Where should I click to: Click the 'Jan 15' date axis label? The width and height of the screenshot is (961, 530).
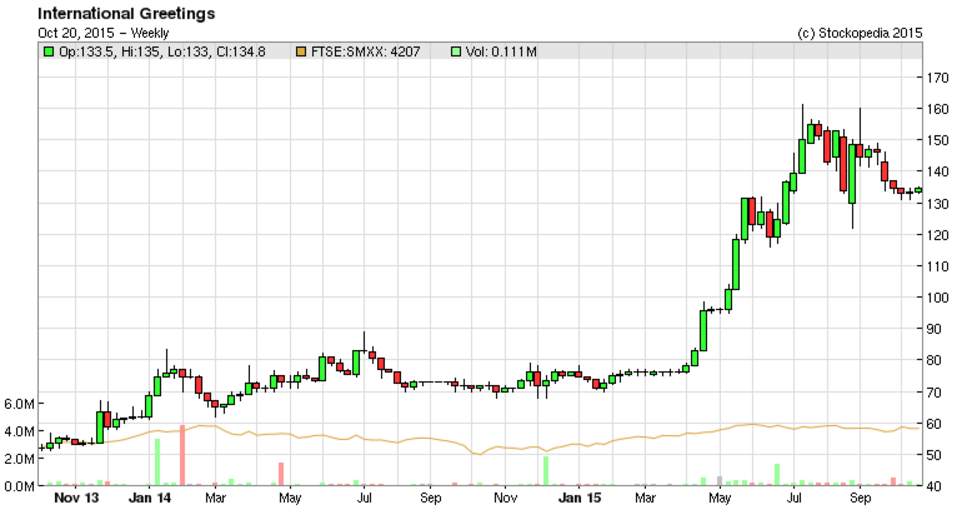click(579, 498)
